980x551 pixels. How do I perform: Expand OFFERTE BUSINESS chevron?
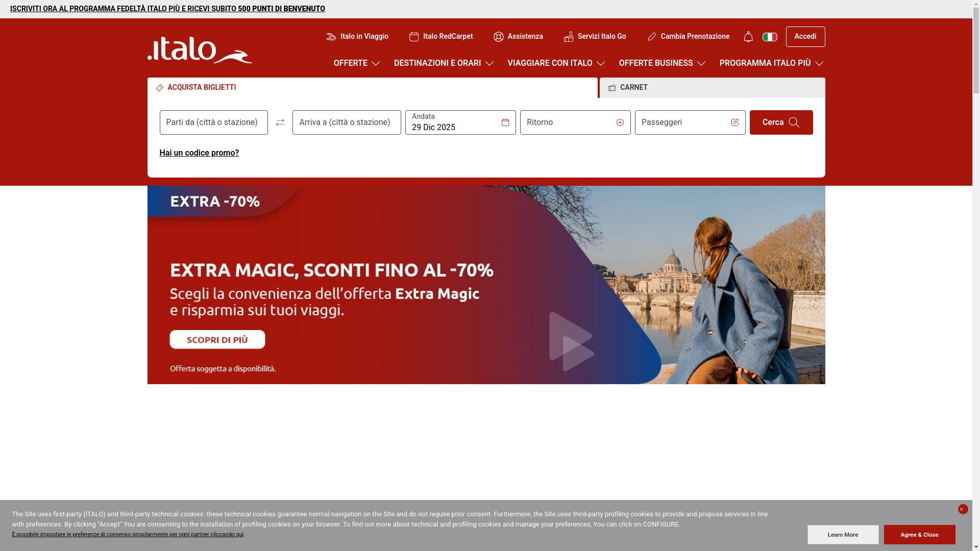(701, 63)
